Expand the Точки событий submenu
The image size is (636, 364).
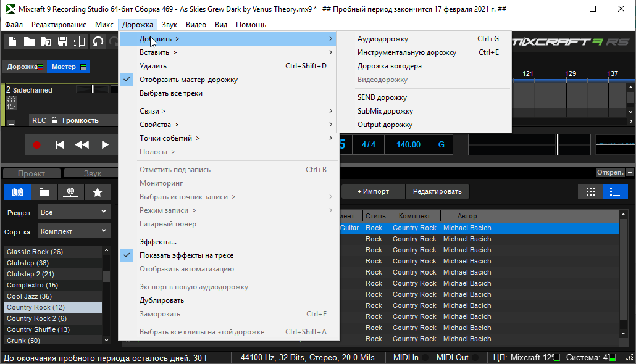click(x=228, y=138)
